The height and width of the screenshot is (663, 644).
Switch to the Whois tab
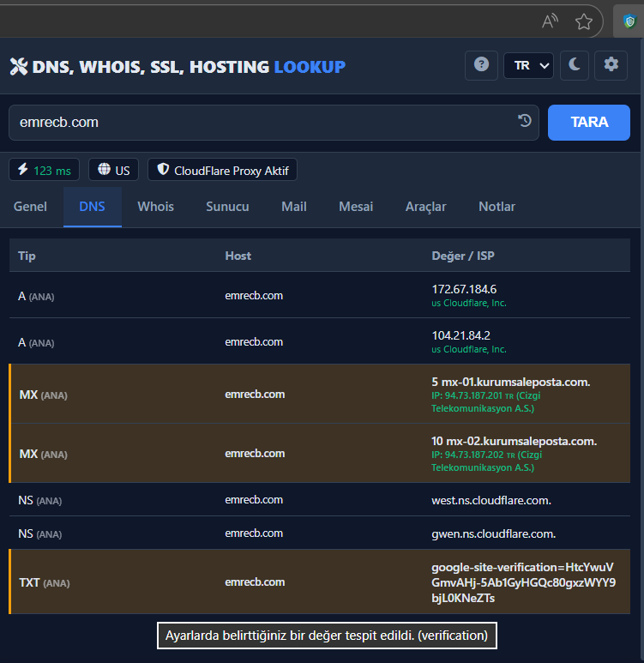click(155, 207)
